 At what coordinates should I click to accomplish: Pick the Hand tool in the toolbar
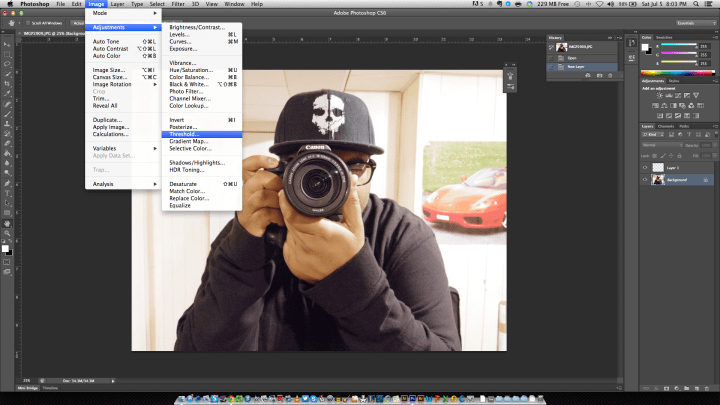7,226
